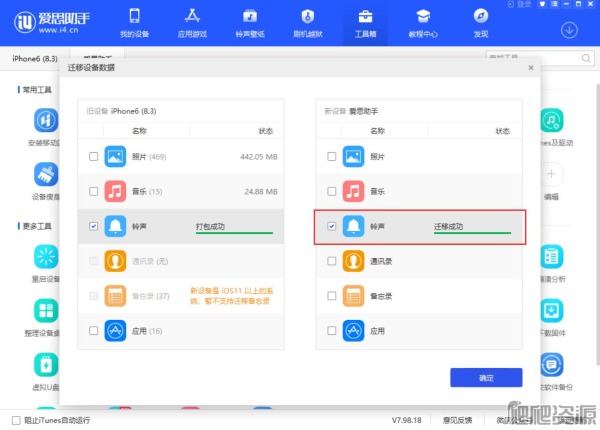Screen dimensions: 600x430
Task: Check 照片 (469) on old device
Action: pyautogui.click(x=93, y=156)
